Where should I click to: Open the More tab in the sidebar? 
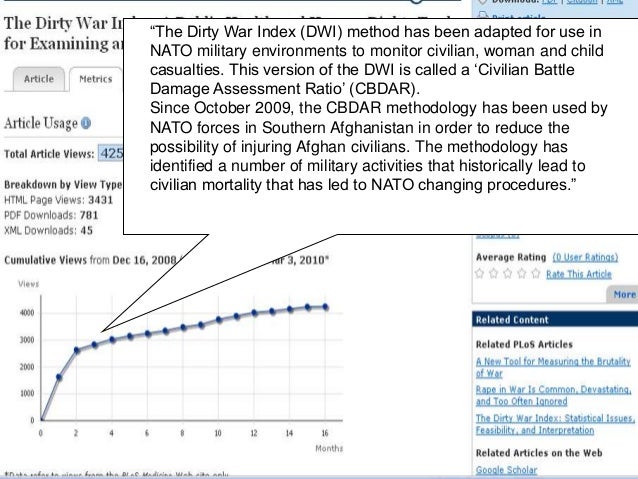pyautogui.click(x=623, y=294)
